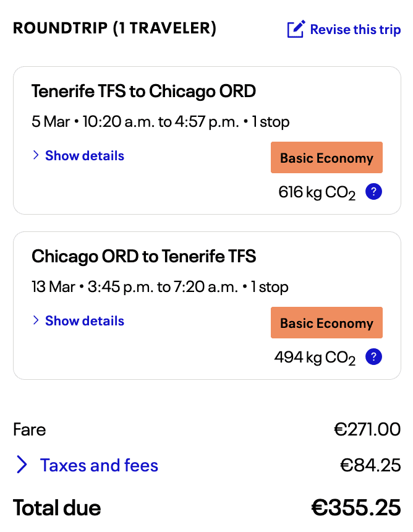
Task: Click the CO2 help icon for 494 kg
Action: click(373, 357)
